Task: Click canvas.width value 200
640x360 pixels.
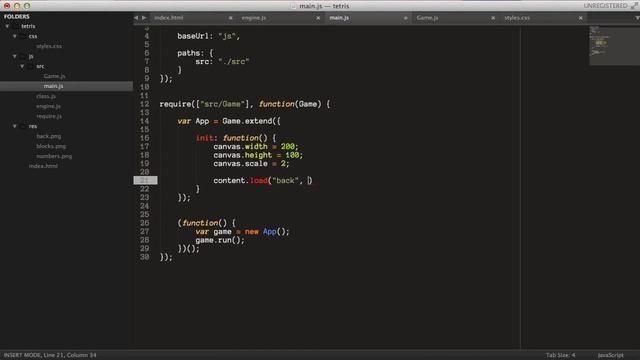Action: coord(287,147)
